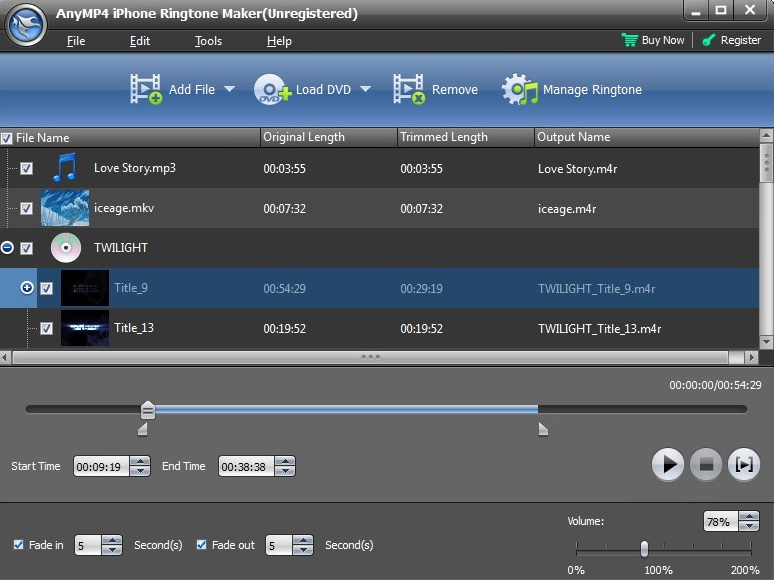The height and width of the screenshot is (580, 774).
Task: Click the Manage Ringtone gear icon
Action: (519, 89)
